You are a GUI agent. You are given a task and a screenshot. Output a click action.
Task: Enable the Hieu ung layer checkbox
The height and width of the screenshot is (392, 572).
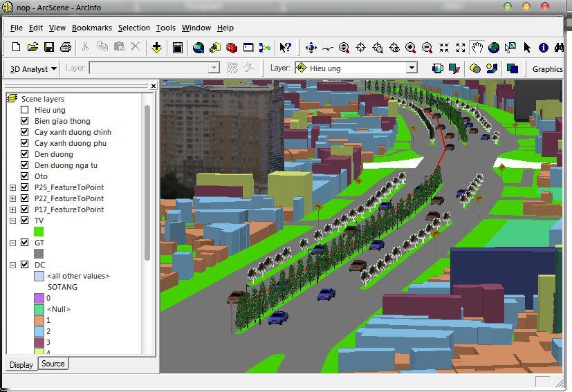(25, 110)
